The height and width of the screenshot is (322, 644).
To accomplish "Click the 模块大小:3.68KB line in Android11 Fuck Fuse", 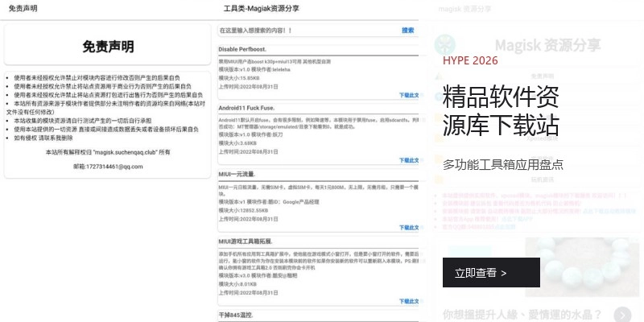I will tap(237, 143).
